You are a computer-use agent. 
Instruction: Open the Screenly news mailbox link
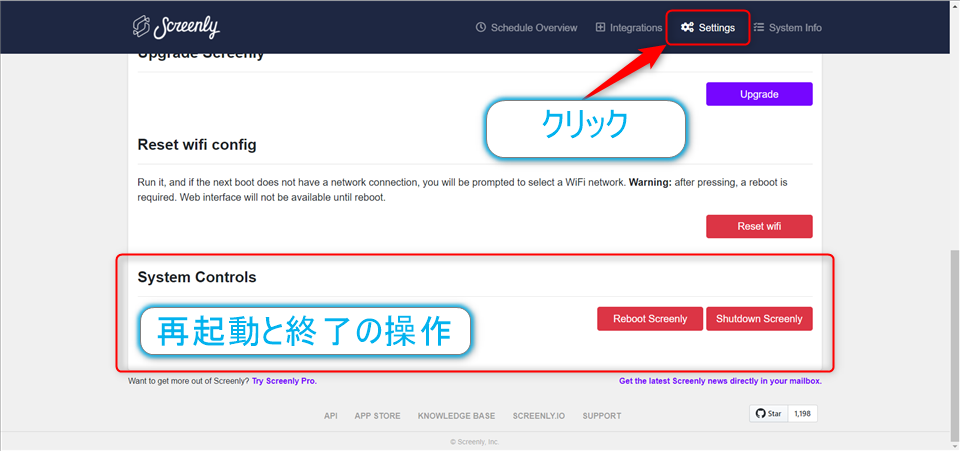coord(720,381)
